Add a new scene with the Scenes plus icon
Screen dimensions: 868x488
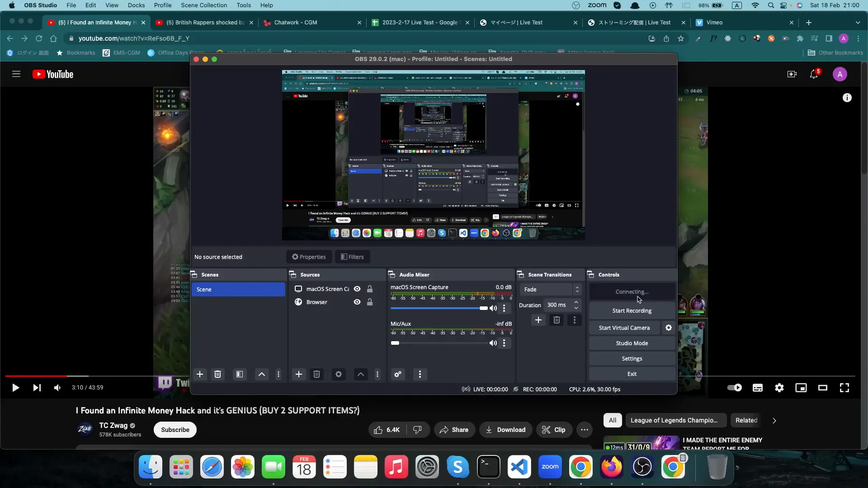200,374
